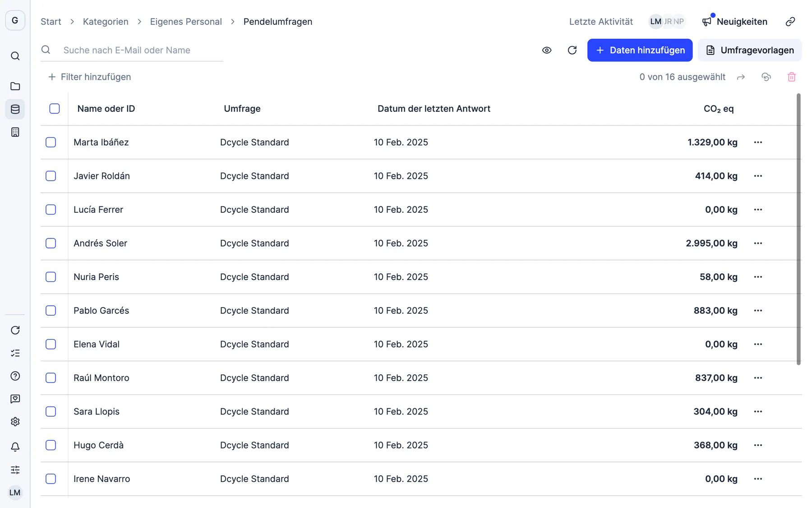812x508 pixels.
Task: Go to the Kategorien breadcrumb
Action: click(106, 22)
